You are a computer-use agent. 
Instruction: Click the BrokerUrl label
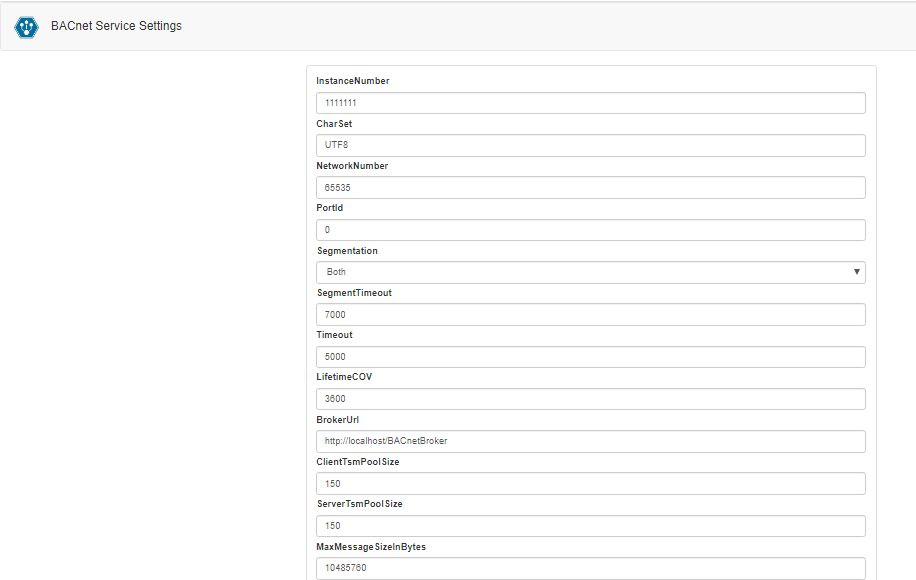(336, 419)
